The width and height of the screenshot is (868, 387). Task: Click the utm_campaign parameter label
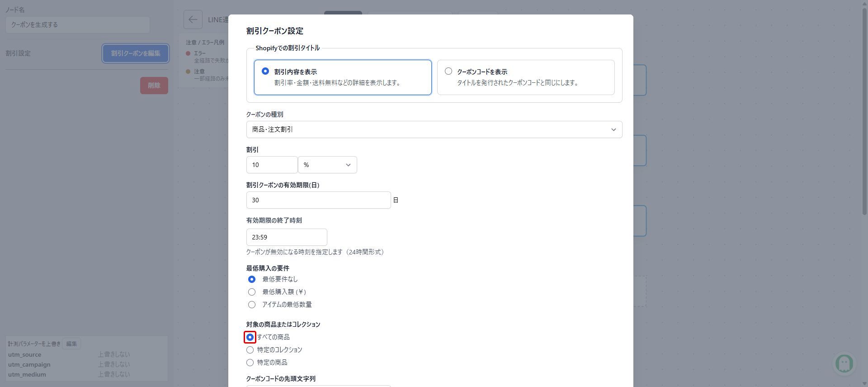pyautogui.click(x=29, y=364)
